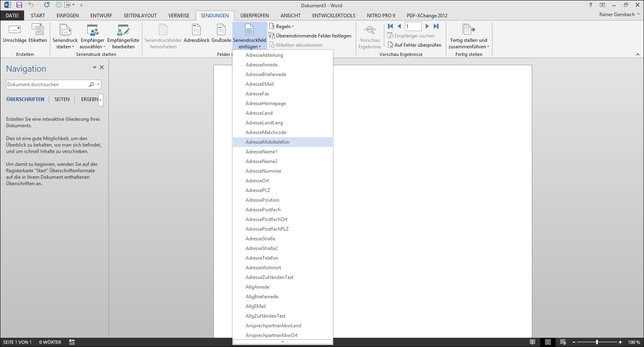Switch to the NITRO PRO 9 tab
This screenshot has height=347, width=644.
(x=381, y=16)
